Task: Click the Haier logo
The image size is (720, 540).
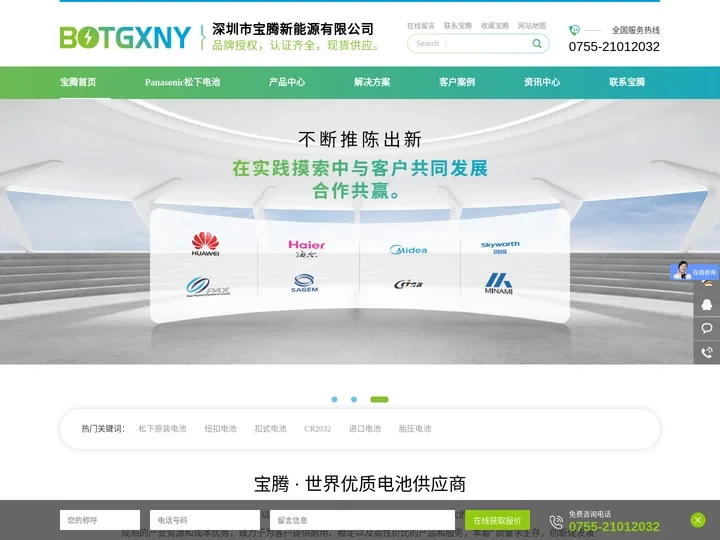Action: (306, 248)
